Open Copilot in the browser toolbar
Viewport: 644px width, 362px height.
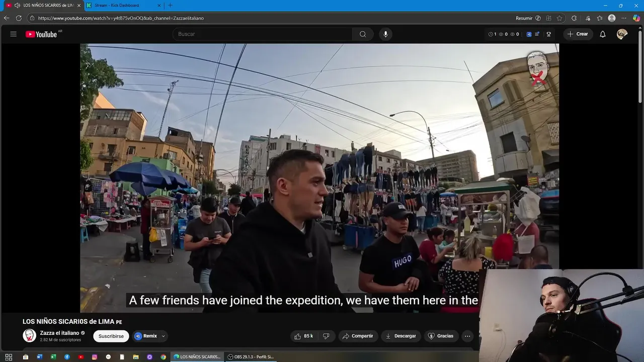point(636,18)
